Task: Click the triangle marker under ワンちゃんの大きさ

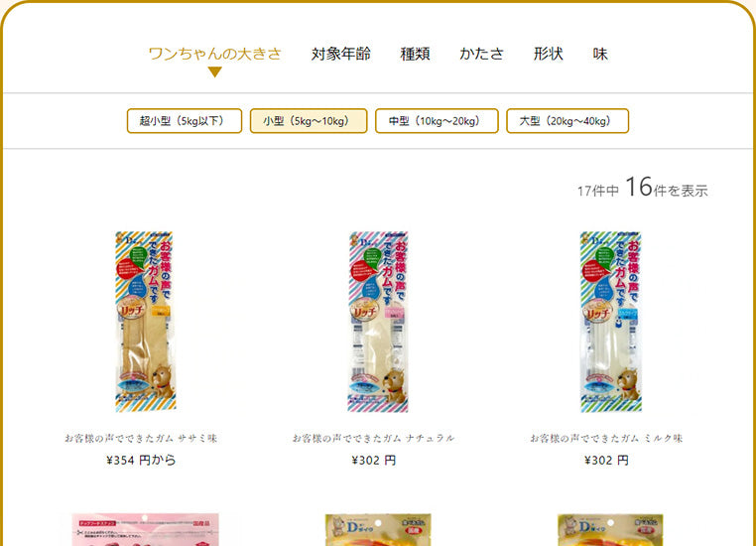Action: click(x=214, y=71)
